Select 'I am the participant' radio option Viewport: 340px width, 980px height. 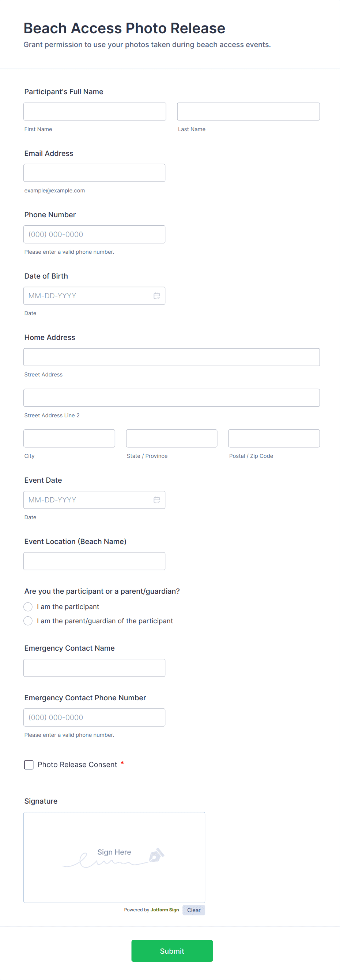(x=28, y=606)
